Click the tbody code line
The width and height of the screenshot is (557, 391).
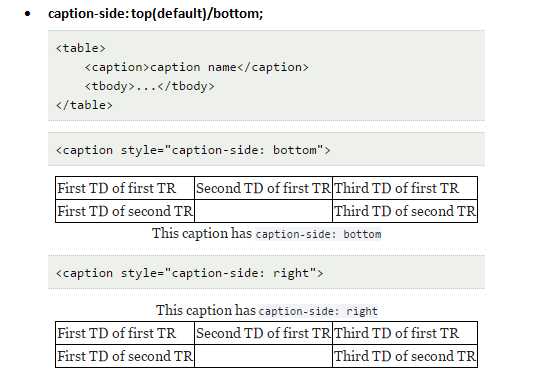pyautogui.click(x=150, y=86)
